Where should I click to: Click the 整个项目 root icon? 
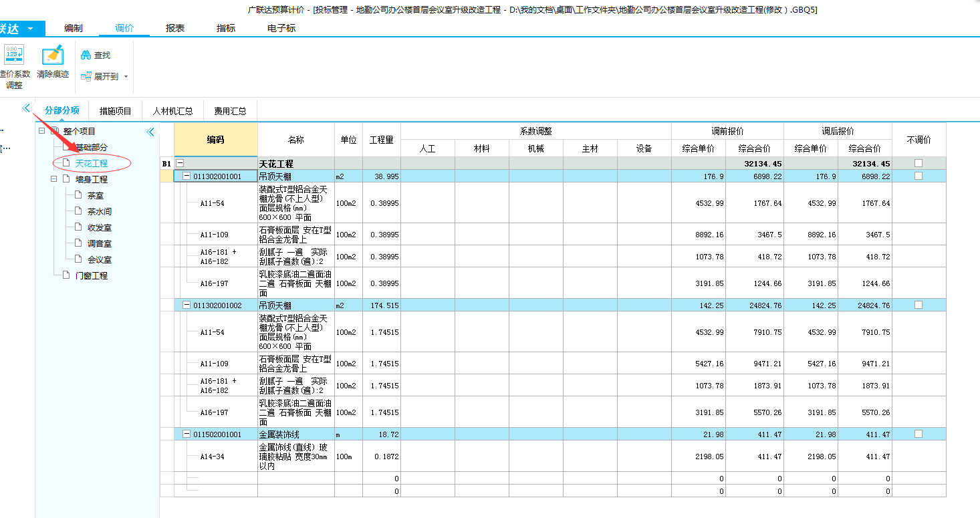click(x=55, y=131)
